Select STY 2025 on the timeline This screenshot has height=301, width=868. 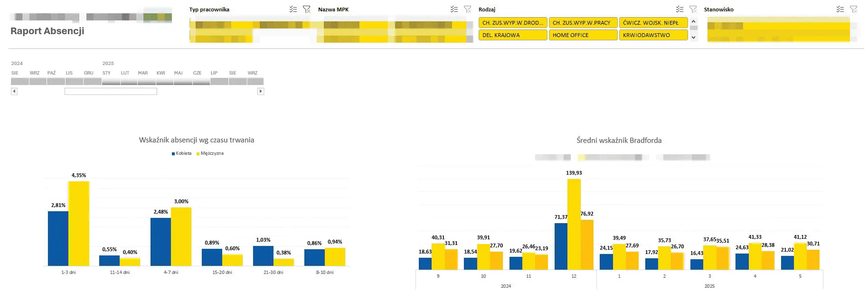click(x=111, y=82)
